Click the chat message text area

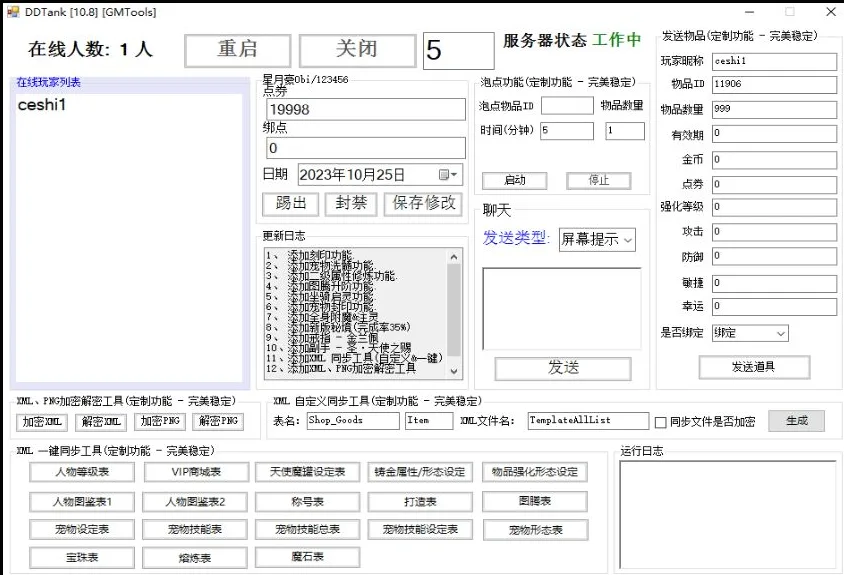pos(561,308)
